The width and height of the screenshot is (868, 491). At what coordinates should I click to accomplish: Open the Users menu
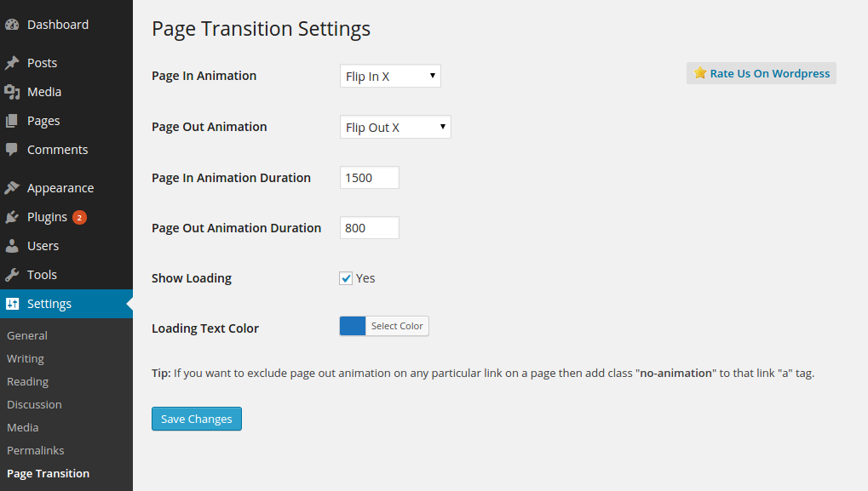(x=66, y=245)
